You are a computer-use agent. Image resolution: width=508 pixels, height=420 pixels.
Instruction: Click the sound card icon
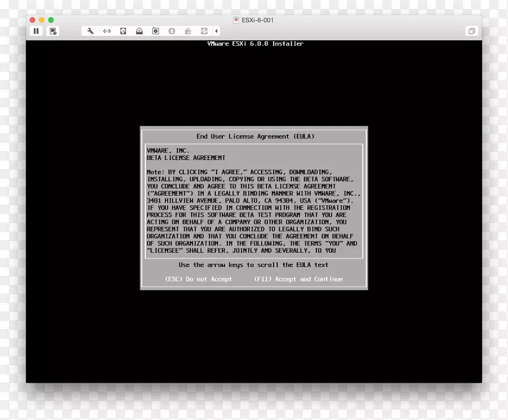tap(140, 30)
